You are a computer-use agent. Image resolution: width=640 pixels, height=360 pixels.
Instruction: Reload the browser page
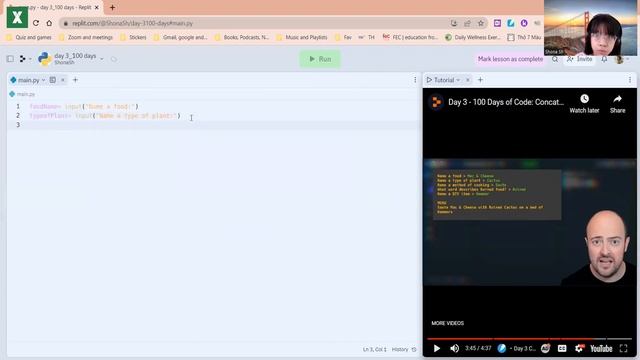(x=36, y=23)
